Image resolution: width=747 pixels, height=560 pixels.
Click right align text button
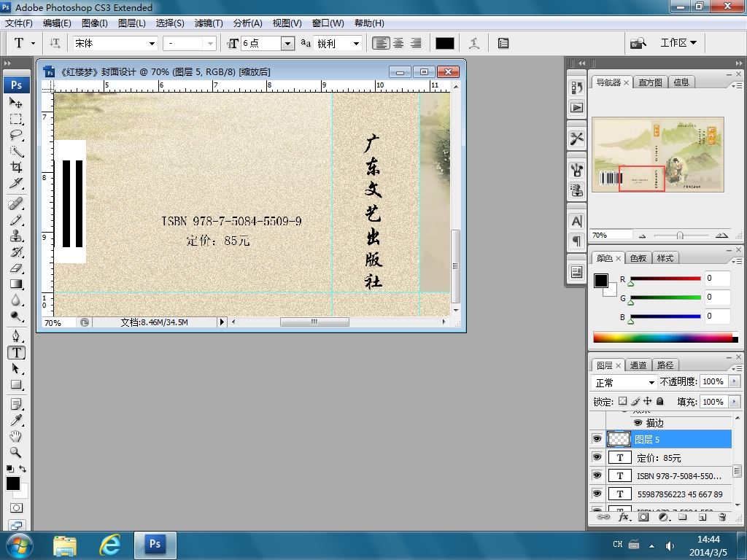tap(416, 43)
